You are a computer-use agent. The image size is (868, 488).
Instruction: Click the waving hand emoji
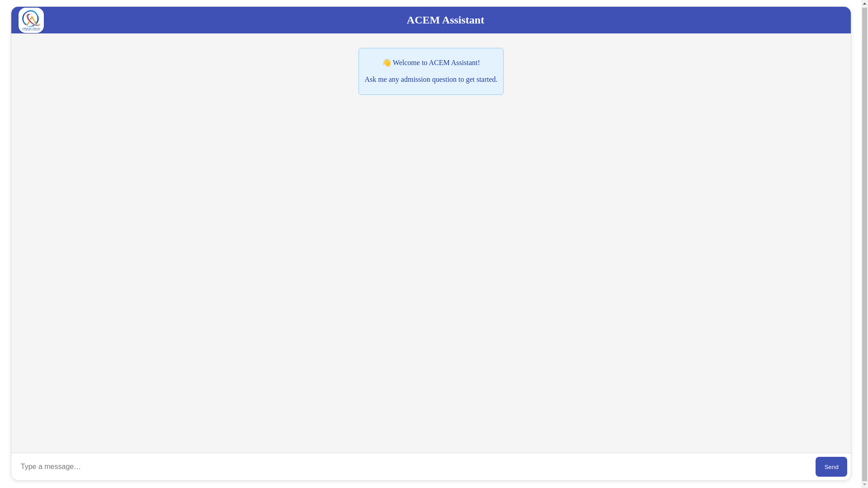(x=387, y=63)
